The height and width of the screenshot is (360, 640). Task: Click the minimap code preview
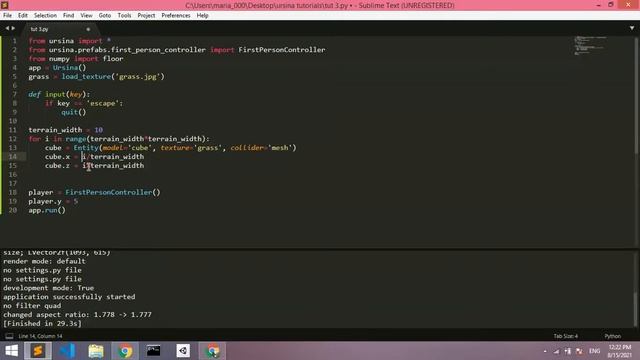(x=590, y=45)
